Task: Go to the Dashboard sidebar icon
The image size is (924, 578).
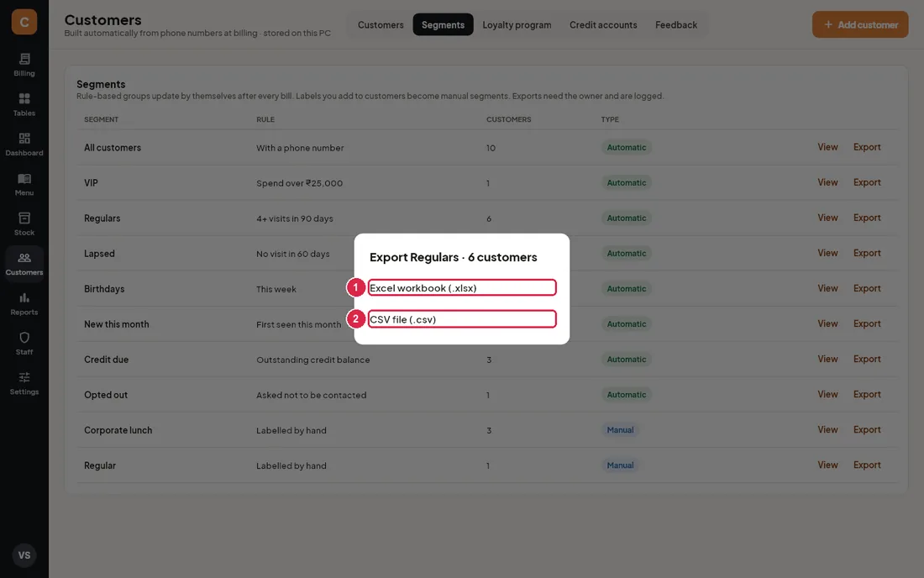Action: (x=24, y=145)
